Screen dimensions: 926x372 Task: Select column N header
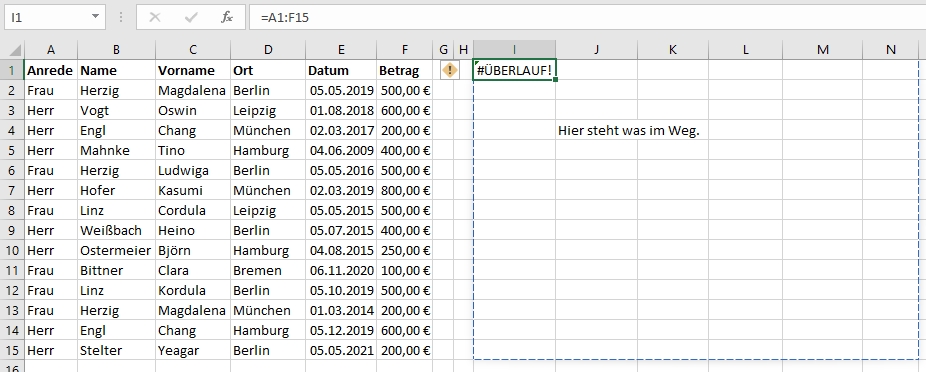coord(891,50)
